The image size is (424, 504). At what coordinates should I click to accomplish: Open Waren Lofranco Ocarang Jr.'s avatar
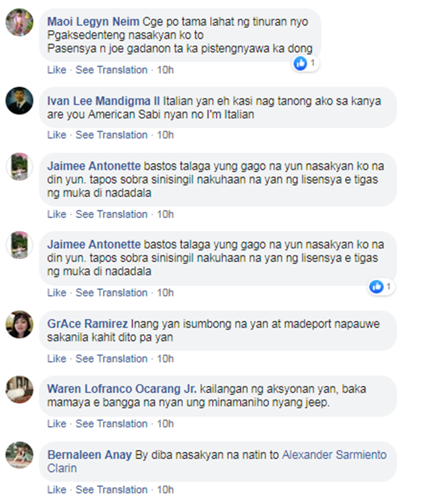(19, 389)
